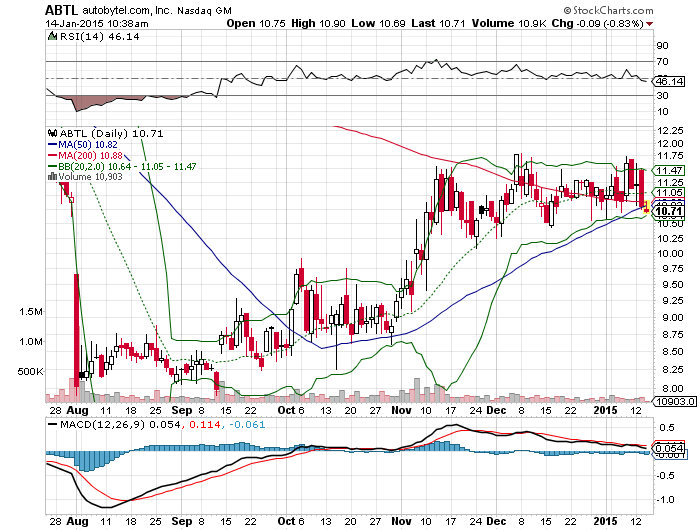Viewport: 700px width, 530px height.
Task: Click the '2015' label on price chart axis
Action: pos(605,411)
